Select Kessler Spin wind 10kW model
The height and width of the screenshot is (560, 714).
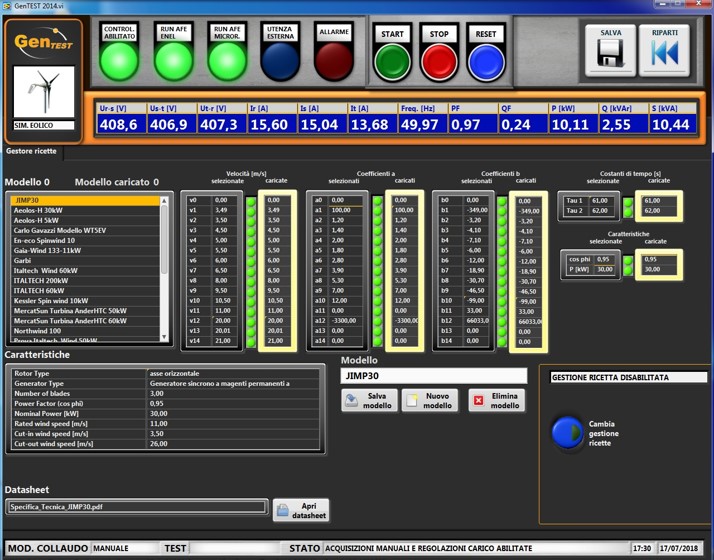pos(52,300)
